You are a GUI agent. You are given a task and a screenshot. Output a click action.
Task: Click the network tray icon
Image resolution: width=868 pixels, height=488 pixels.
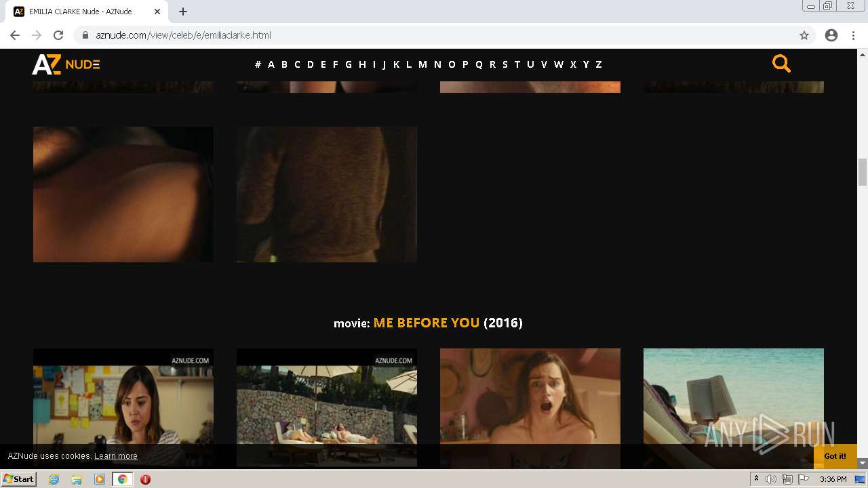point(787,479)
